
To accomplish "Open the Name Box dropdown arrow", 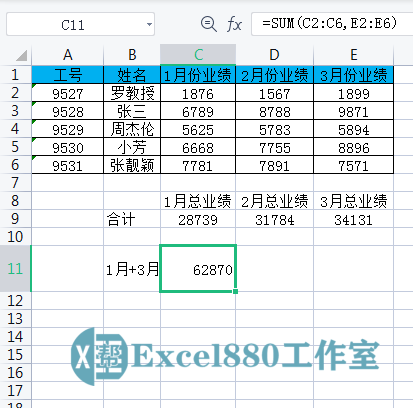I will coord(149,24).
